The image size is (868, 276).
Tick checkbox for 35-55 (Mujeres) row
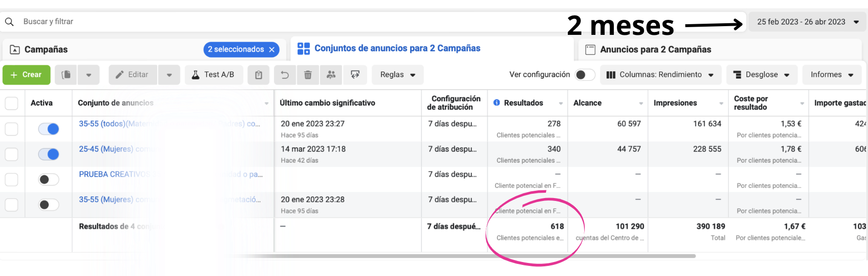coord(12,204)
